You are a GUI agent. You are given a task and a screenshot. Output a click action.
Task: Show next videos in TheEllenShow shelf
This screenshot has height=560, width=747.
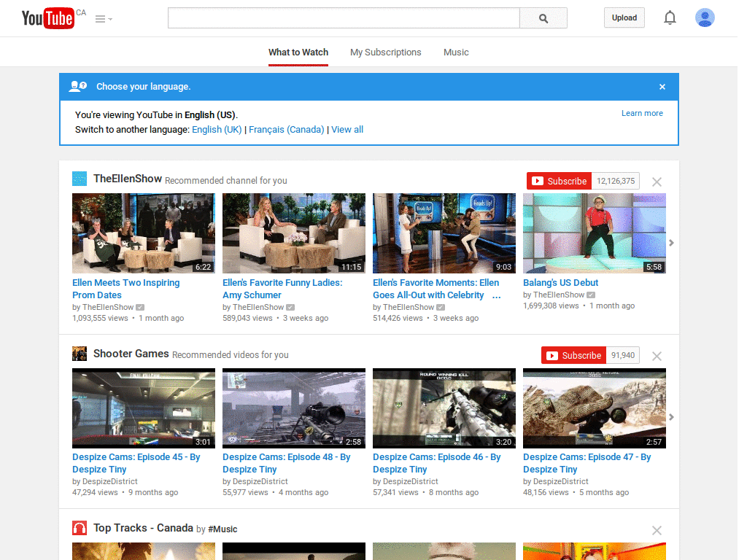point(671,243)
